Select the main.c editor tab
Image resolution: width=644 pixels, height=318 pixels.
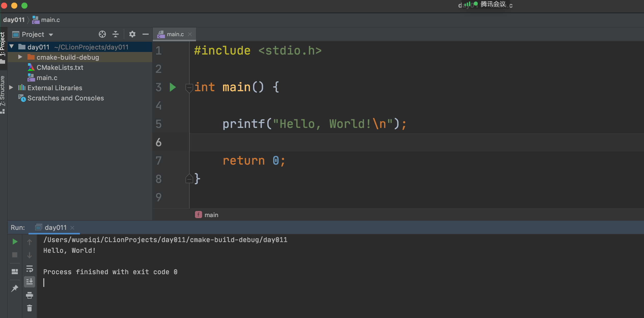tap(175, 34)
